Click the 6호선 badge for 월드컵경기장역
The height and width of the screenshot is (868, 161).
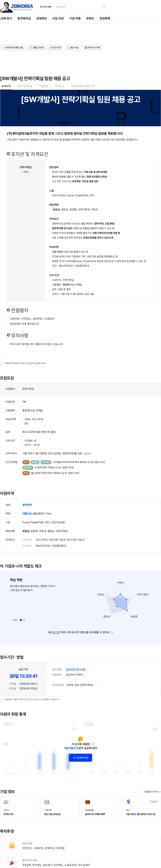(26, 473)
